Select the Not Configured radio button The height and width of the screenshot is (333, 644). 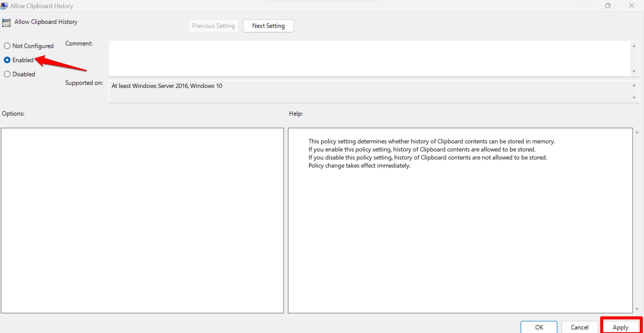pyautogui.click(x=7, y=46)
